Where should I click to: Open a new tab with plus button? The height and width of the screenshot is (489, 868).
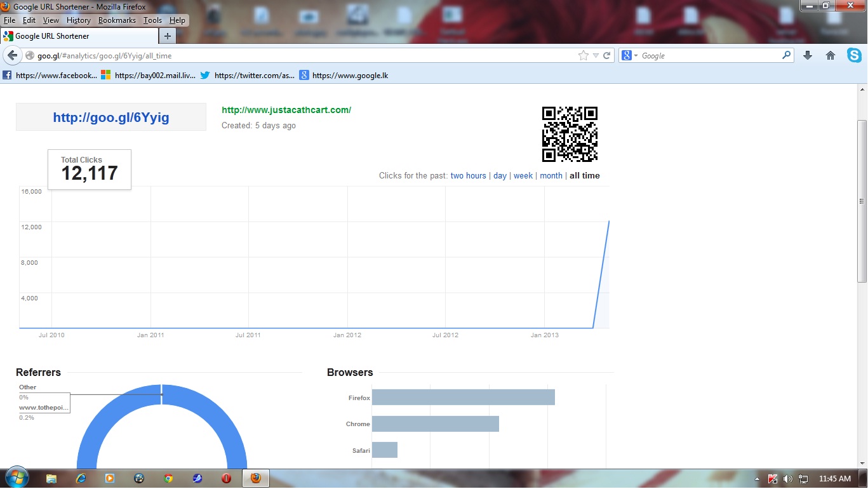168,36
